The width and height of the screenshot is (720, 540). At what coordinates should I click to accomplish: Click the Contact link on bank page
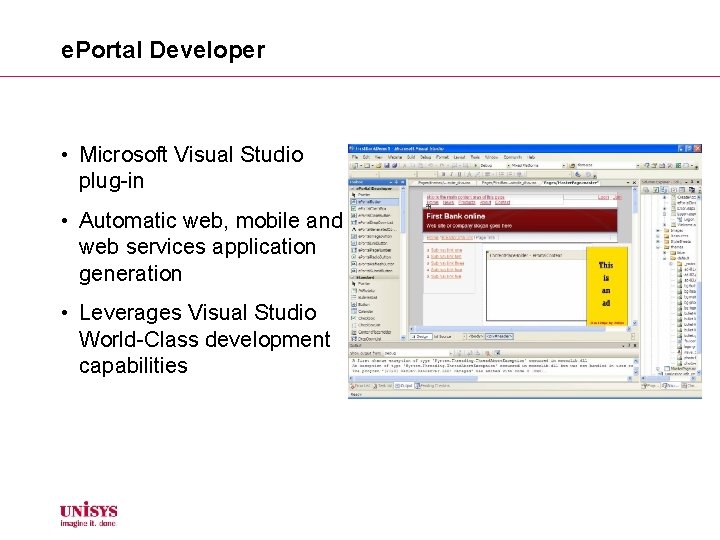click(502, 202)
